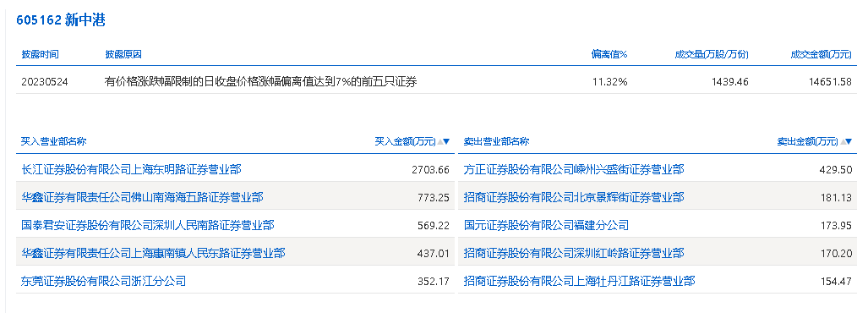Open 东莞证券浙江分公司 link
The image size is (868, 313).
click(103, 281)
